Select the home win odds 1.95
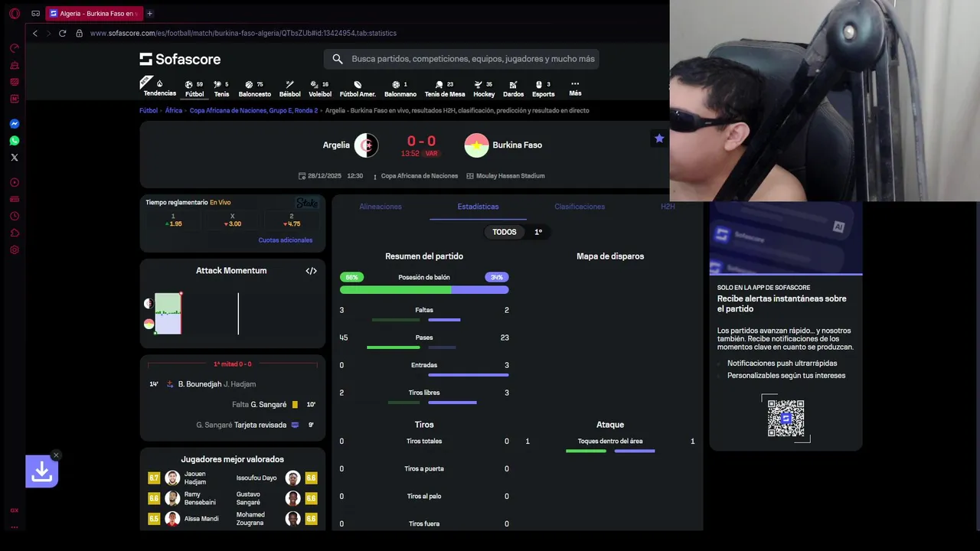Screen dimensions: 980x551 pyautogui.click(x=173, y=220)
